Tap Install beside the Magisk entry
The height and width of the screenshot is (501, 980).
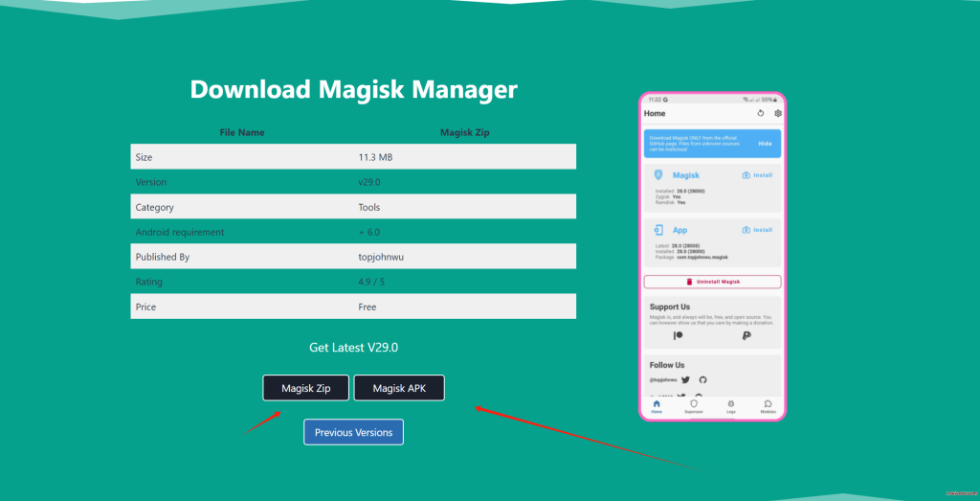pyautogui.click(x=758, y=175)
